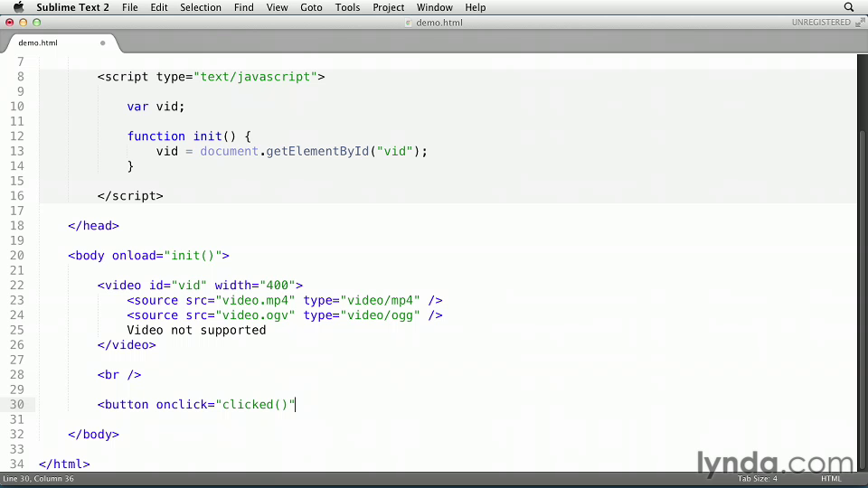Open the File menu

(129, 7)
